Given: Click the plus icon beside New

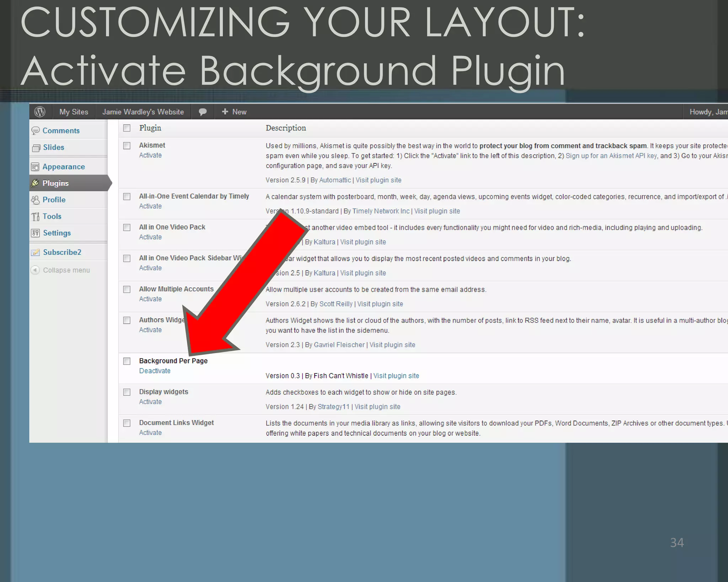Looking at the screenshot, I should [225, 112].
